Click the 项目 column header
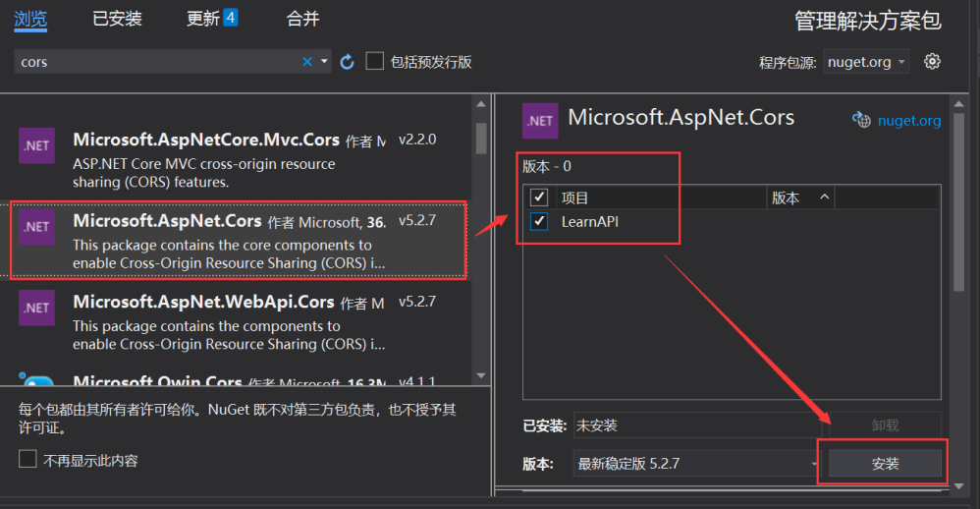980x509 pixels. pyautogui.click(x=661, y=198)
